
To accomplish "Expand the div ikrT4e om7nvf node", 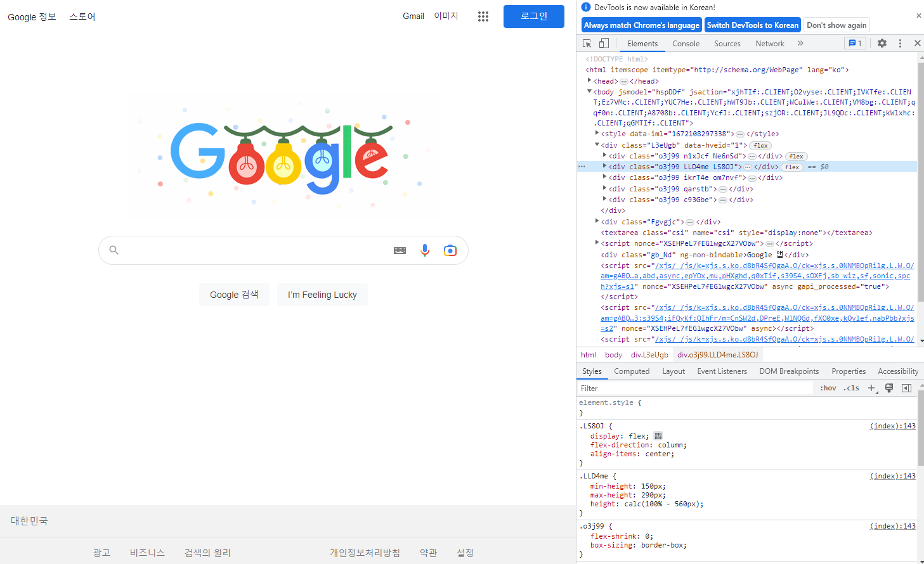I will pos(604,177).
